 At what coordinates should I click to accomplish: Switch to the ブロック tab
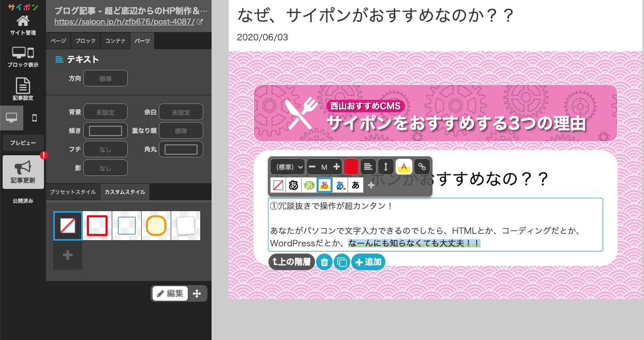(85, 41)
